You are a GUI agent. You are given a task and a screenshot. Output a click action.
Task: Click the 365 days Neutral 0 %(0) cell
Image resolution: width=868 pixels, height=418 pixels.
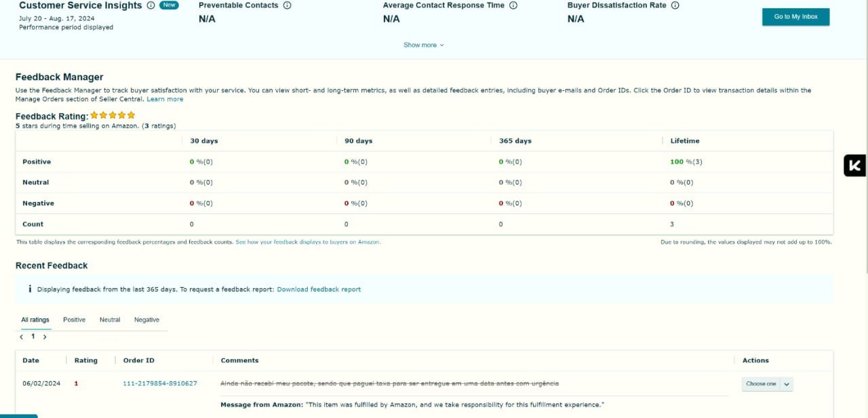[x=511, y=182]
